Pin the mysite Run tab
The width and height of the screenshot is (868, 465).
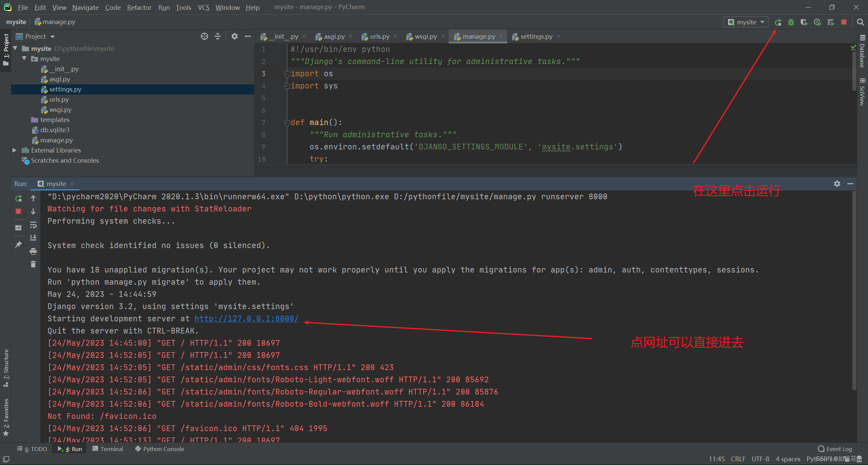pos(19,244)
